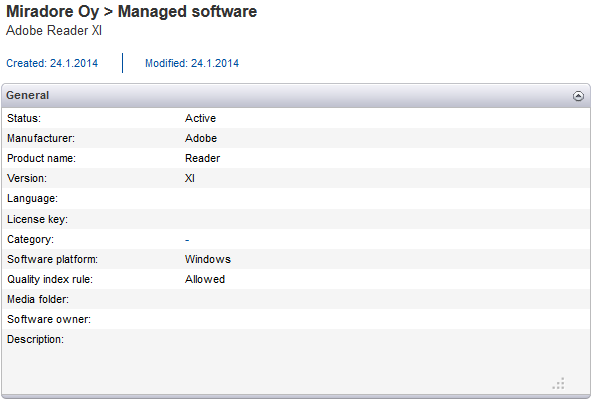The height and width of the screenshot is (402, 593).
Task: Select the Quality index rule value Allowed
Action: tap(205, 279)
